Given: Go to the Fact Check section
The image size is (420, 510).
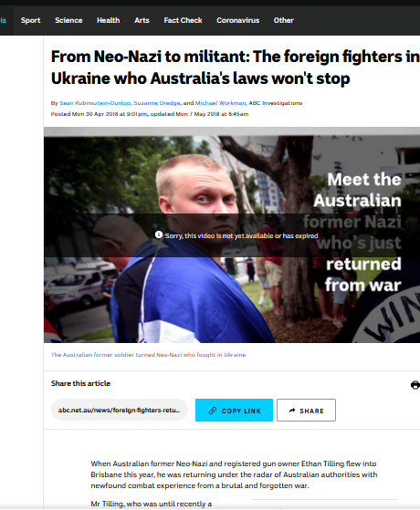Looking at the screenshot, I should pyautogui.click(x=183, y=20).
